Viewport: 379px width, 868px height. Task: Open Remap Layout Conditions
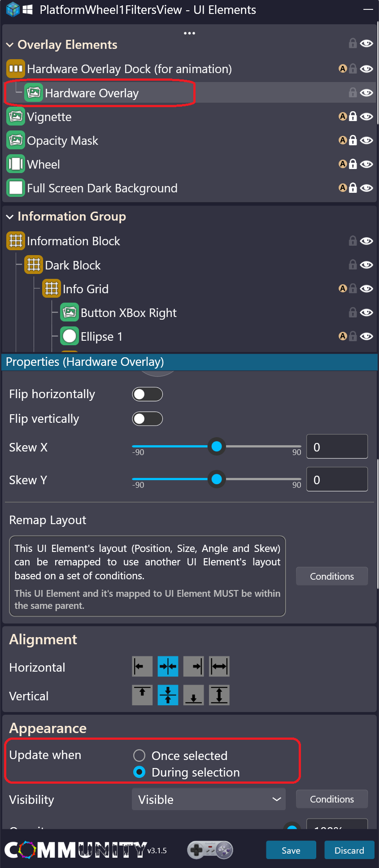click(x=332, y=576)
